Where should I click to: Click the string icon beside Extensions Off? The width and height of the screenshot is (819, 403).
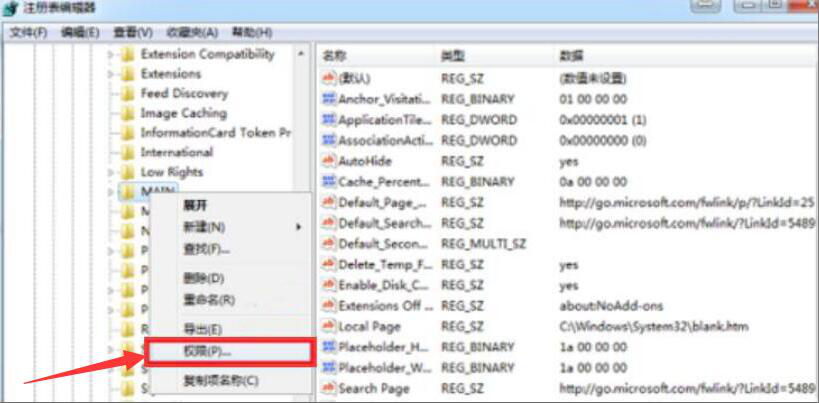329,305
